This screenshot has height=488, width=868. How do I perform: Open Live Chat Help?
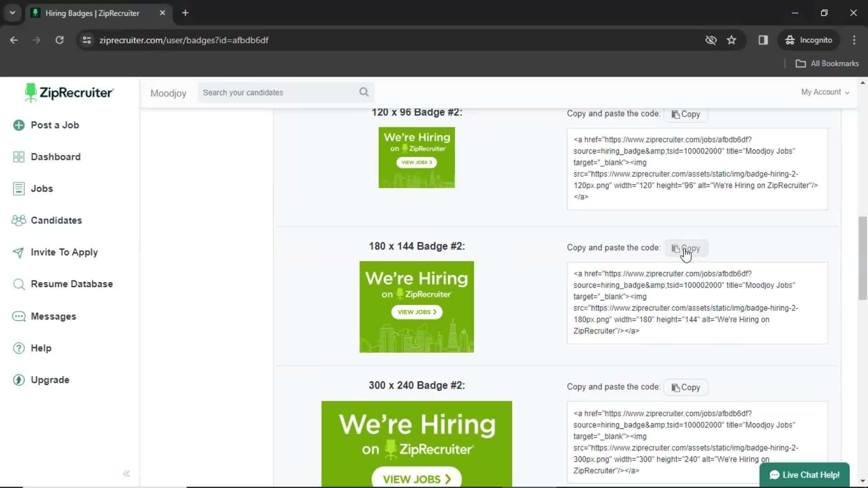pos(805,475)
